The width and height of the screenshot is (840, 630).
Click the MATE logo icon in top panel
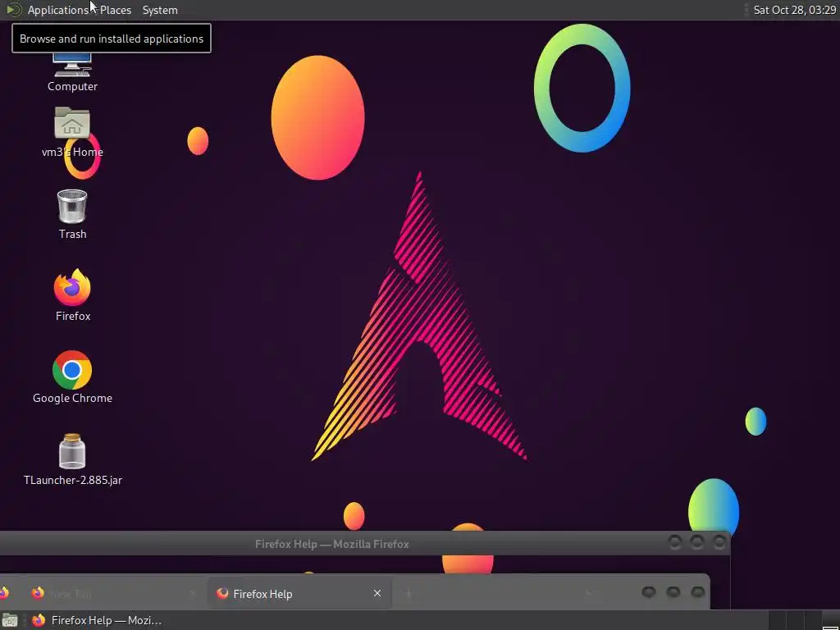click(x=13, y=10)
